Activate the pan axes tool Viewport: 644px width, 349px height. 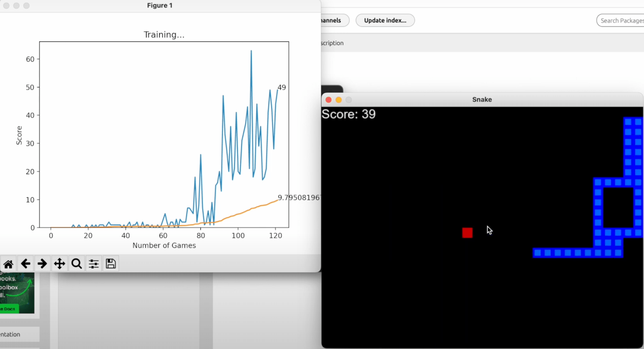60,264
